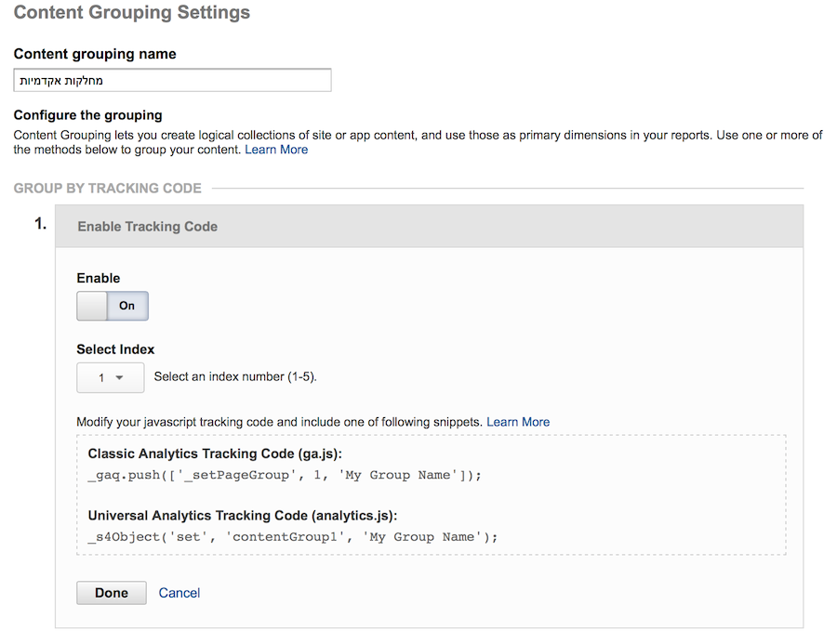Open Learn More link under Configure the grouping

tap(276, 150)
